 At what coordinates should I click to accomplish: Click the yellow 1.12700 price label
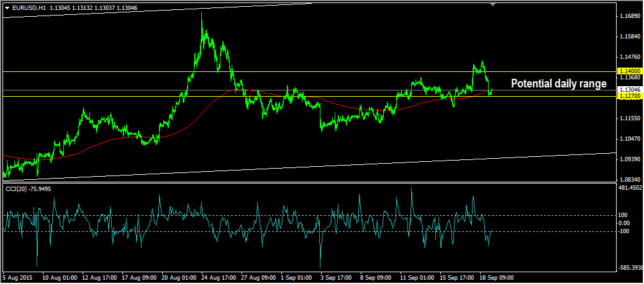click(x=629, y=96)
